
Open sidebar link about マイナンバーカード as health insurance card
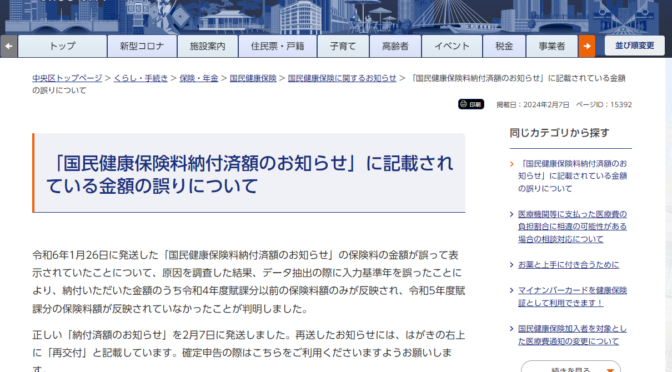(572, 297)
